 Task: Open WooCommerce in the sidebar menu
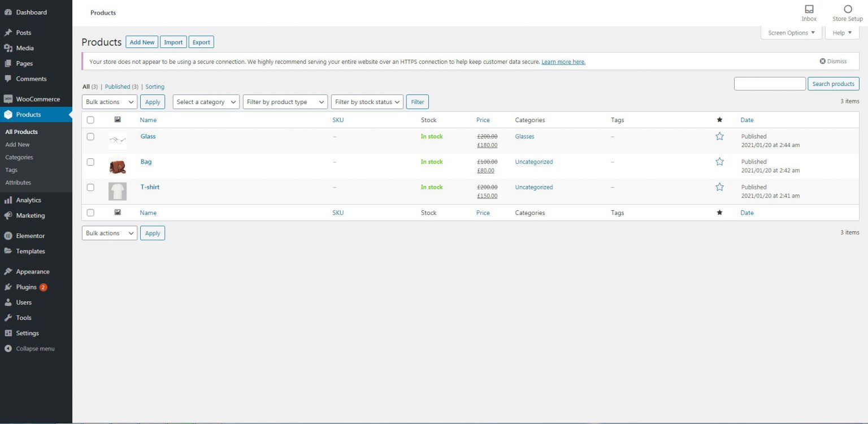pyautogui.click(x=37, y=99)
